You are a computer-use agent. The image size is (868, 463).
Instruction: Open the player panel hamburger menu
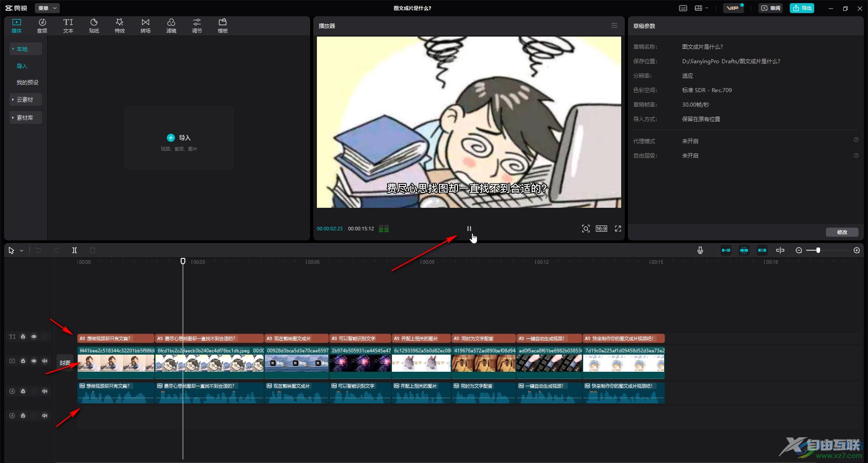(x=614, y=26)
